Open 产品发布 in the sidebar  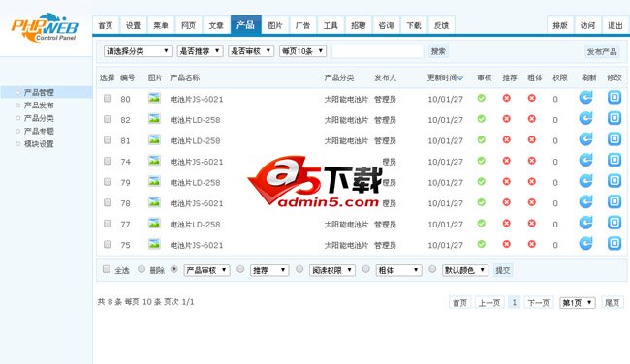(x=38, y=106)
